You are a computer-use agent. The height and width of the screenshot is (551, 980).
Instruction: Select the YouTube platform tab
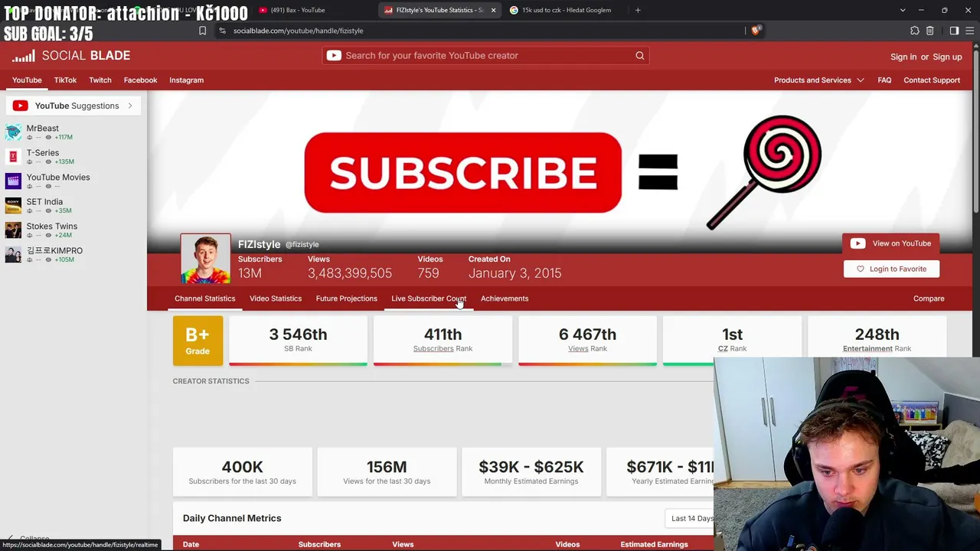pos(27,80)
